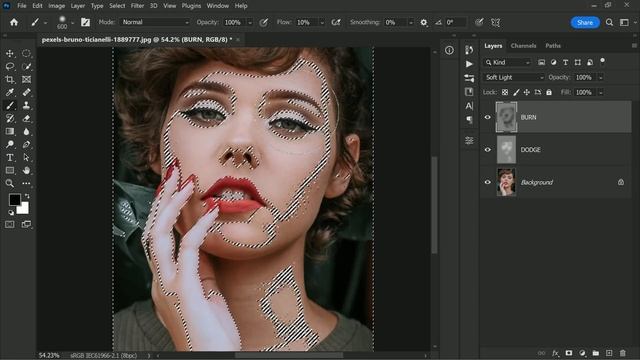Select the Move tool
640x360 pixels.
pyautogui.click(x=10, y=53)
